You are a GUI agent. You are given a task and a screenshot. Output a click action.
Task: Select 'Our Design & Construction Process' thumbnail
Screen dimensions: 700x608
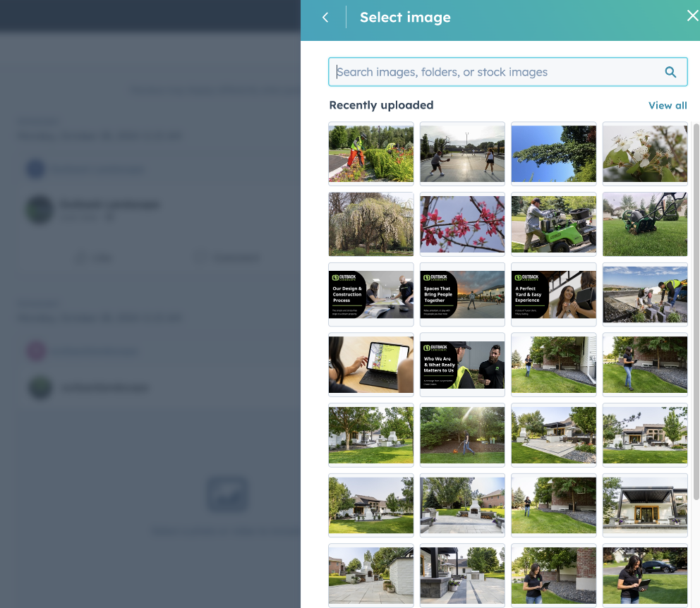click(x=371, y=294)
